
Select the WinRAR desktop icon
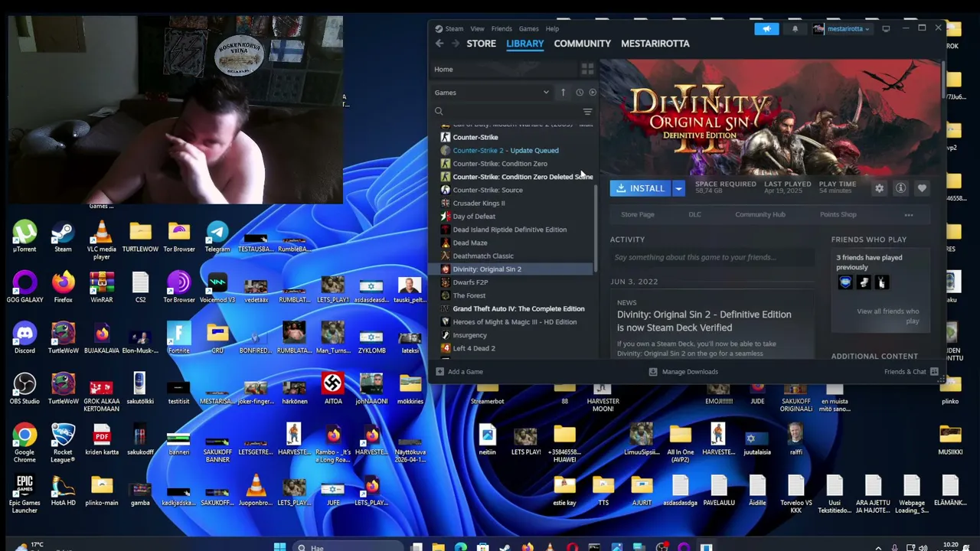click(x=102, y=287)
